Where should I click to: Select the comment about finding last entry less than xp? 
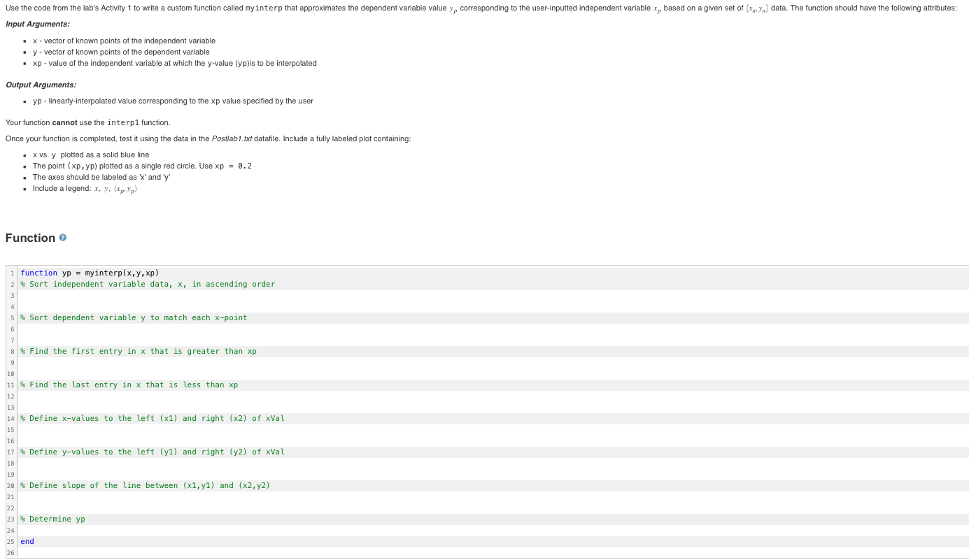coord(129,385)
